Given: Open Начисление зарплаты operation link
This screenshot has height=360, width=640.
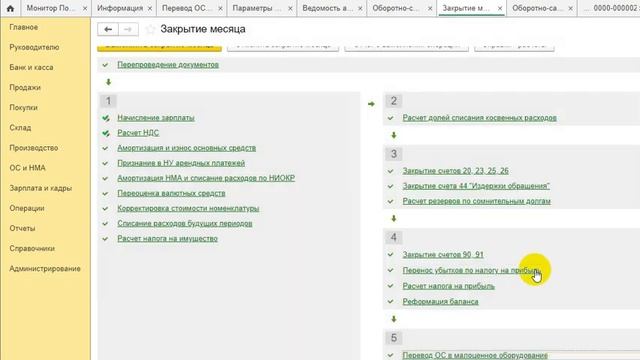Looking at the screenshot, I should tap(156, 118).
